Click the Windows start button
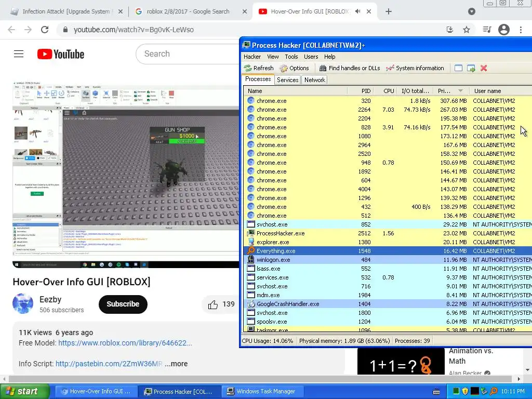The image size is (532, 399). point(25,391)
